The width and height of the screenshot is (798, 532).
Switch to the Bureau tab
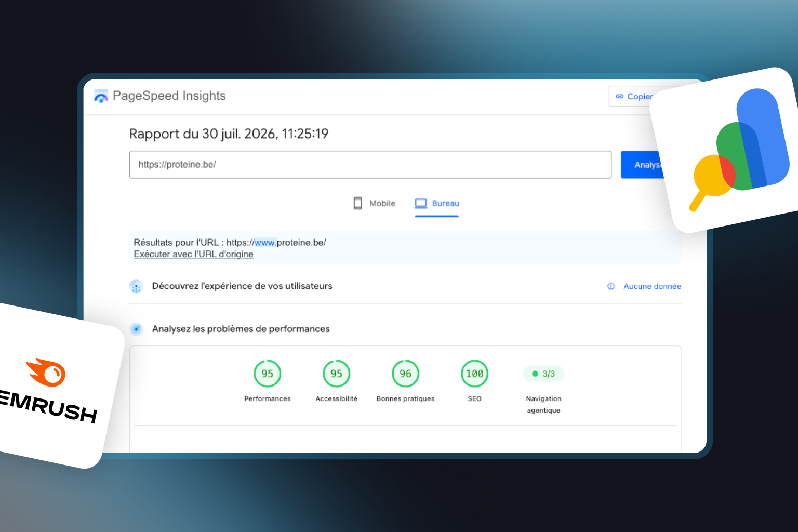[x=437, y=203]
